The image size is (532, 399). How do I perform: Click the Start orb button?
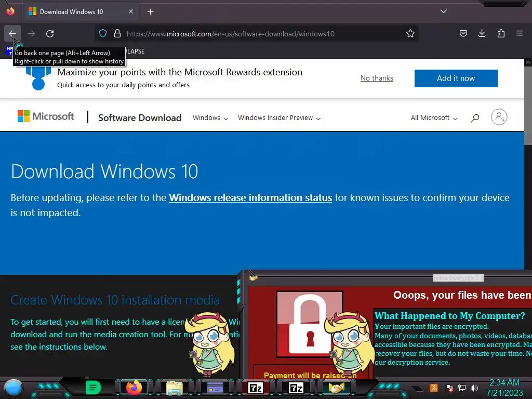(x=13, y=388)
